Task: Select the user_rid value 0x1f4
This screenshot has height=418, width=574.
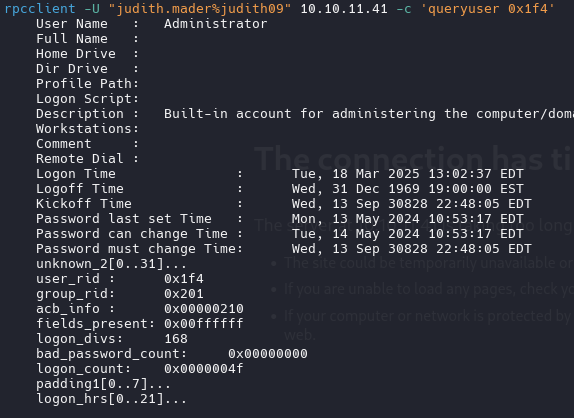Action: [184, 279]
